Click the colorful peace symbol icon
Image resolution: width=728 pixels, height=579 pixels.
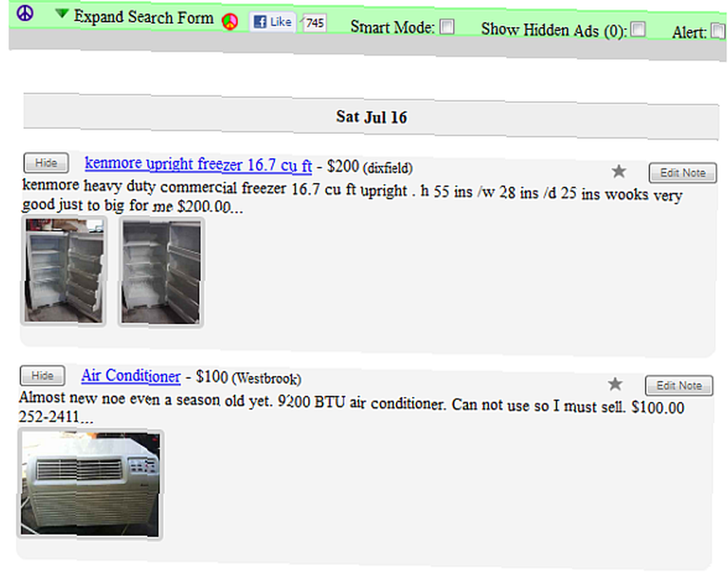coord(230,21)
